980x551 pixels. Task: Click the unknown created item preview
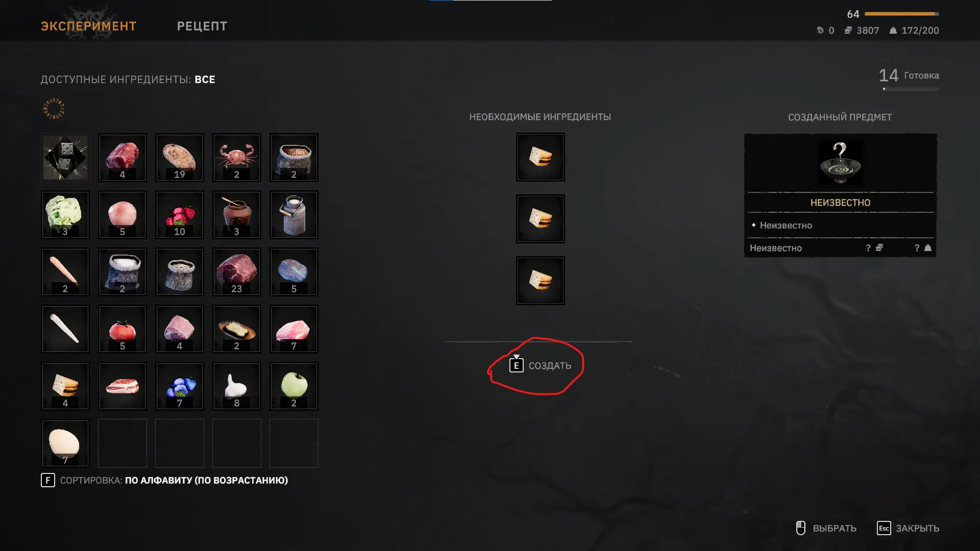click(x=840, y=163)
